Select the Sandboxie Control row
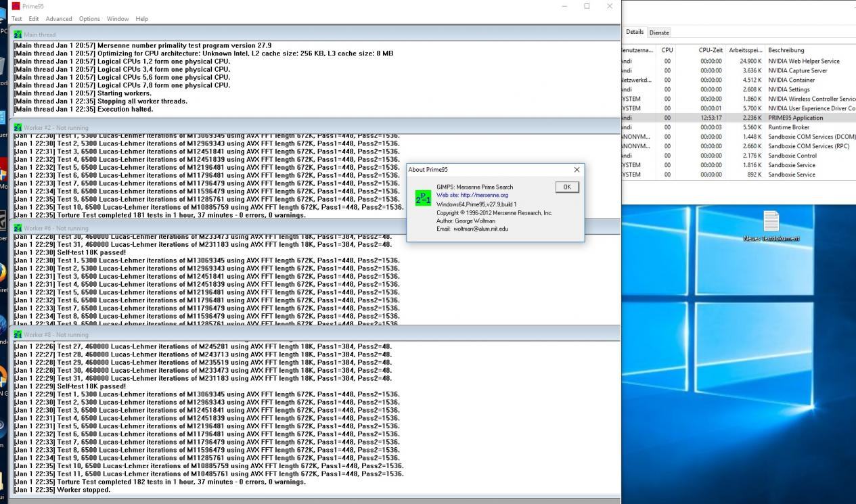This screenshot has width=856, height=504. click(738, 156)
